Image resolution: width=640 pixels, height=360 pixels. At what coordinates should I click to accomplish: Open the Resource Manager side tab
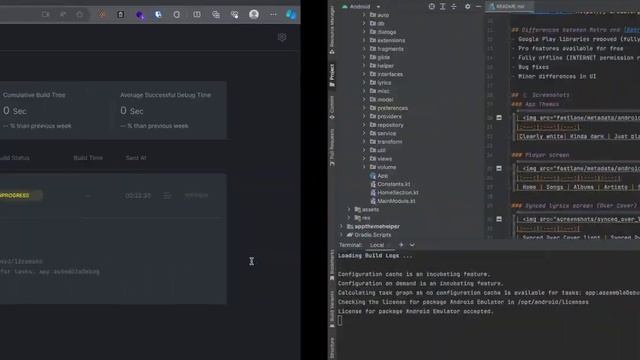tap(332, 29)
